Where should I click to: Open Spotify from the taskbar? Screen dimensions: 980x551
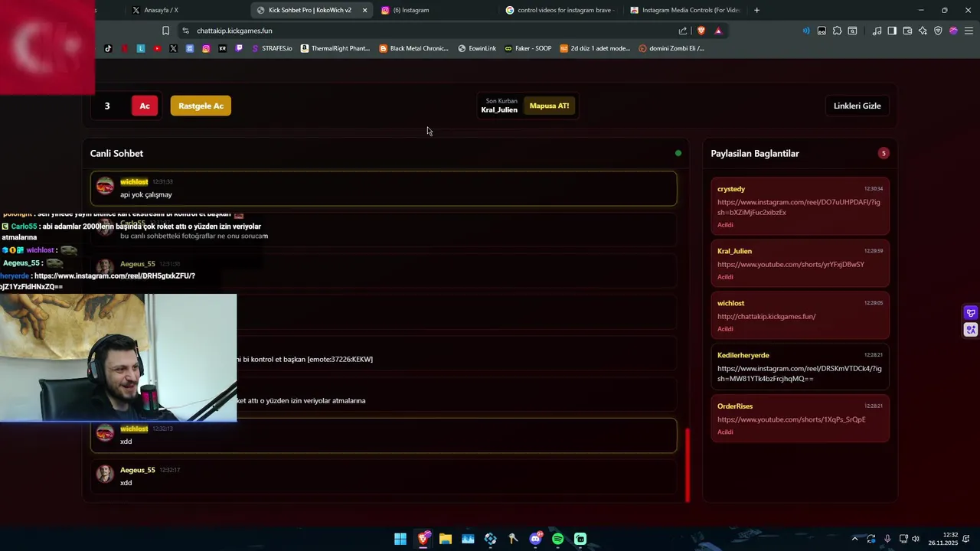(558, 539)
